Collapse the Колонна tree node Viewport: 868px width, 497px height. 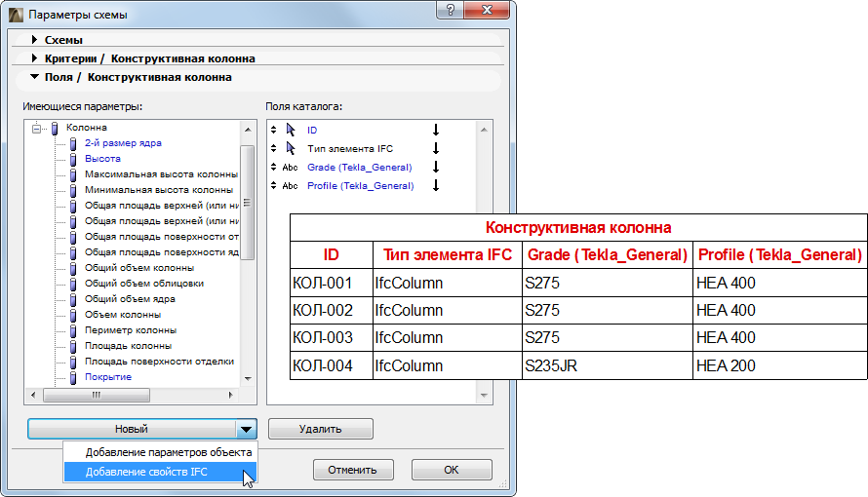coord(36,129)
